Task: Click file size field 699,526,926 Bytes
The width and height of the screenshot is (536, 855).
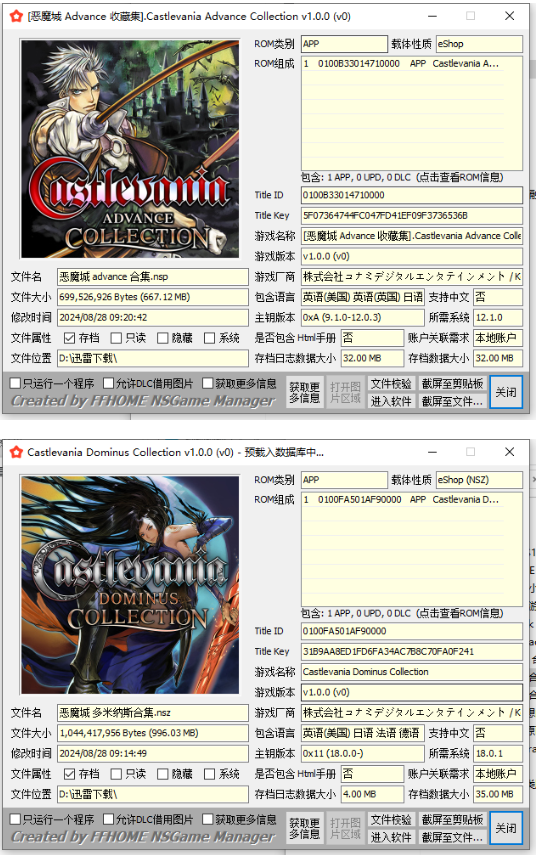Action: coord(153,297)
